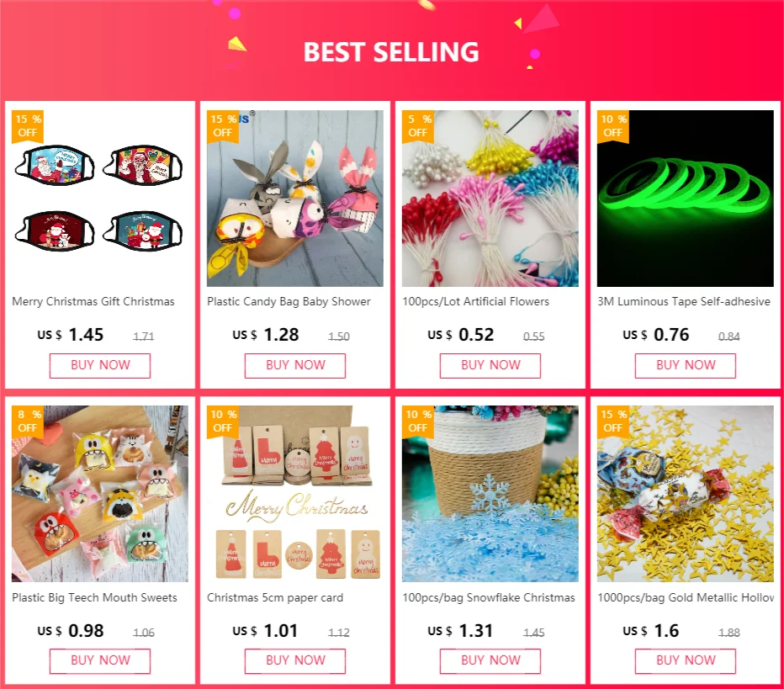Viewport: 784px width, 689px height.
Task: Open the monster mouth cookie bags image
Action: coord(100,494)
